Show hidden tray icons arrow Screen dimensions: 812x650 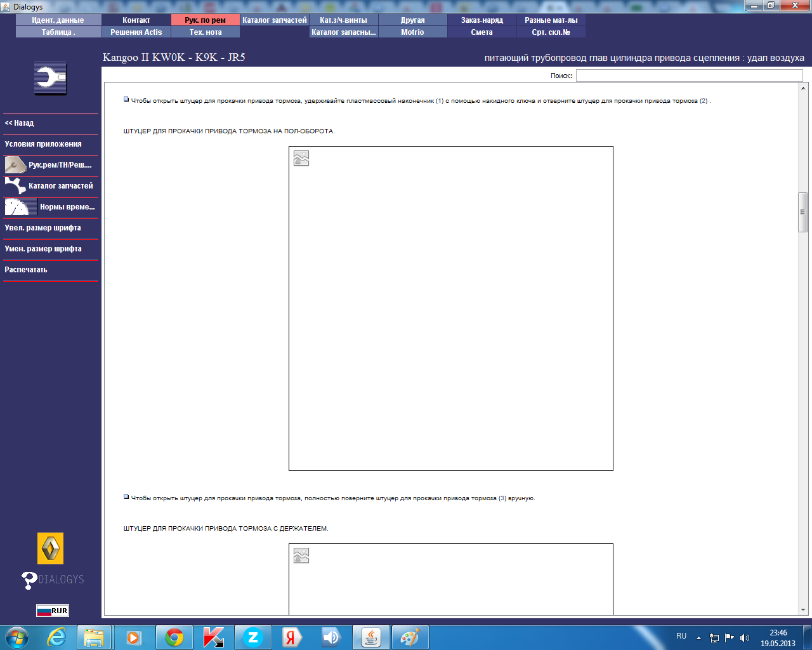click(x=698, y=638)
